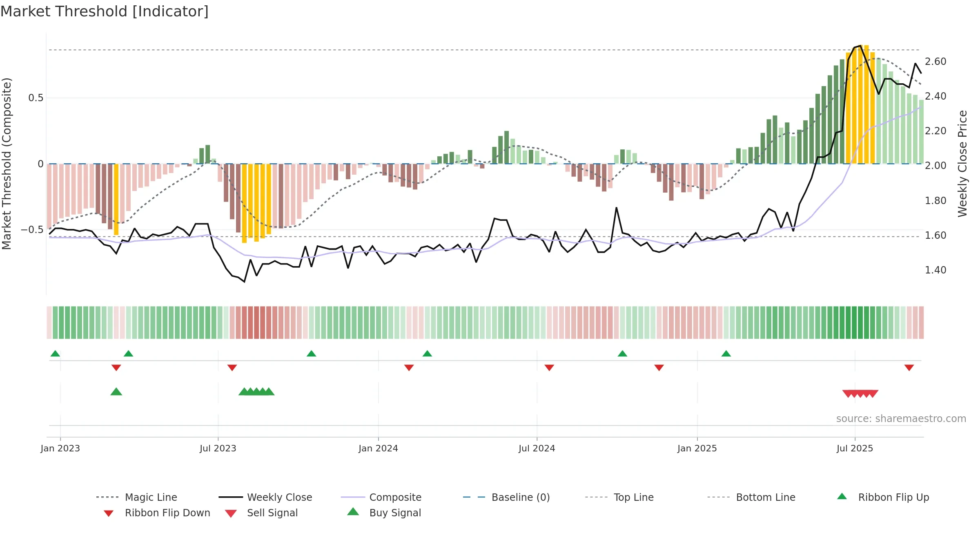
Task: Click the Weekly Close Price axis title
Action: point(963,164)
